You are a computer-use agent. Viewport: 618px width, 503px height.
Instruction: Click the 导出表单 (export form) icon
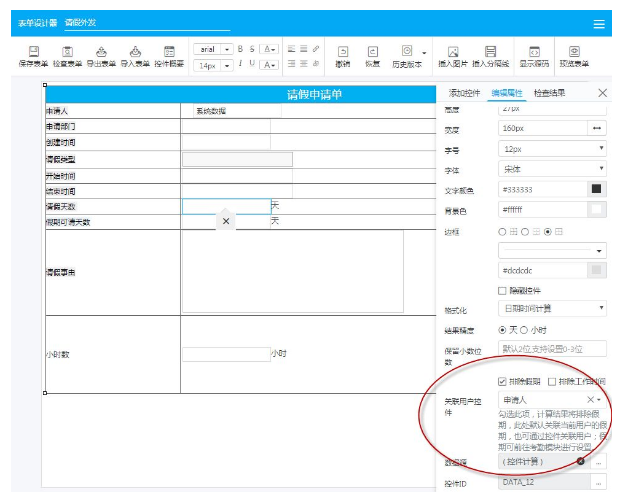101,55
